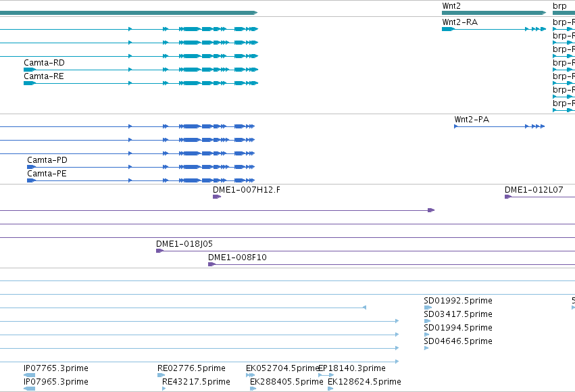575x392 pixels.
Task: Select the brp gene label
Action: coord(559,6)
